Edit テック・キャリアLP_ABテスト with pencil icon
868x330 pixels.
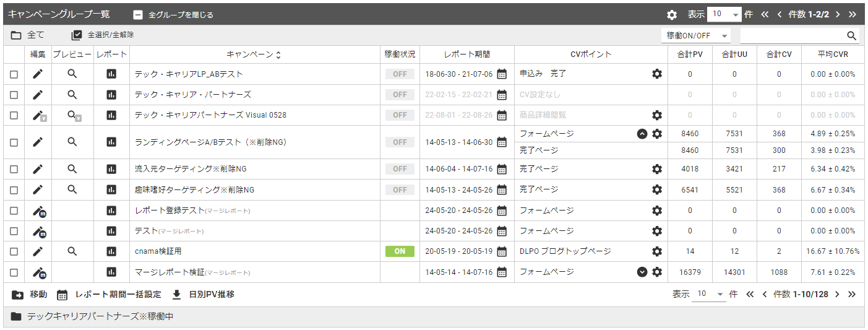point(38,74)
